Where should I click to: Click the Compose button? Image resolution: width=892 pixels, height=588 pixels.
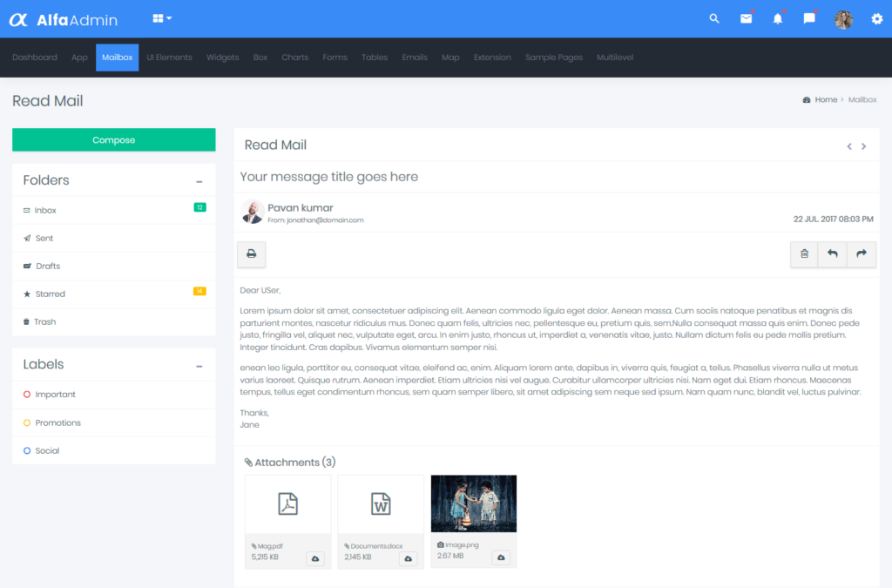click(113, 139)
